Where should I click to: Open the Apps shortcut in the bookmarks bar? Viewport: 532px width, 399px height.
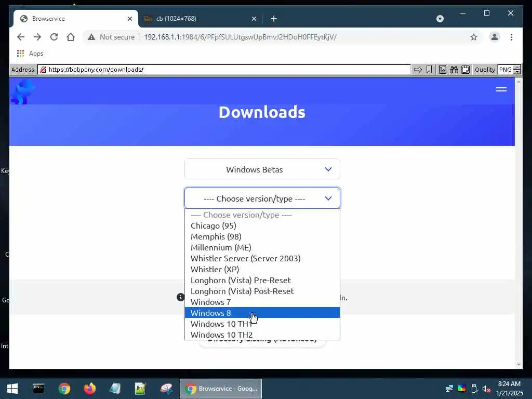click(30, 54)
